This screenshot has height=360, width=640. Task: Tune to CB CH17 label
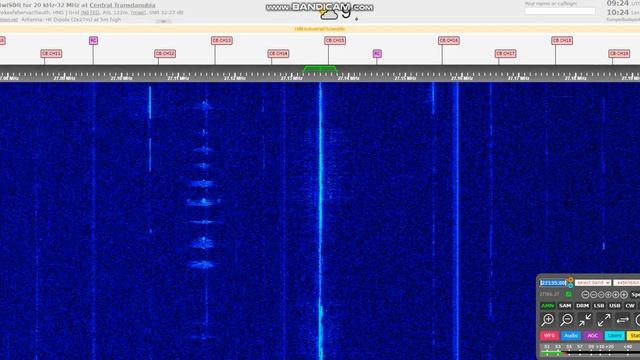tap(505, 53)
